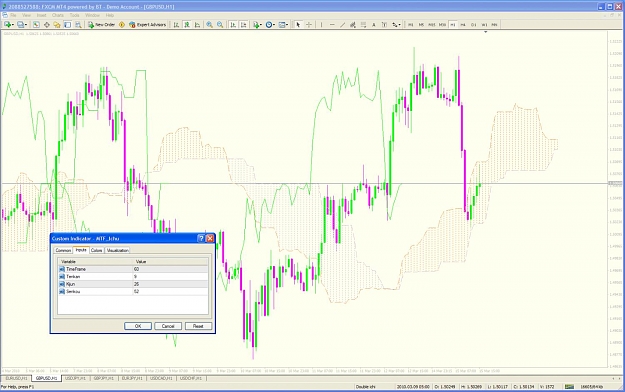Switch chart to H4 timeframe
Image resolution: width=625 pixels, height=392 pixels.
pos(463,25)
